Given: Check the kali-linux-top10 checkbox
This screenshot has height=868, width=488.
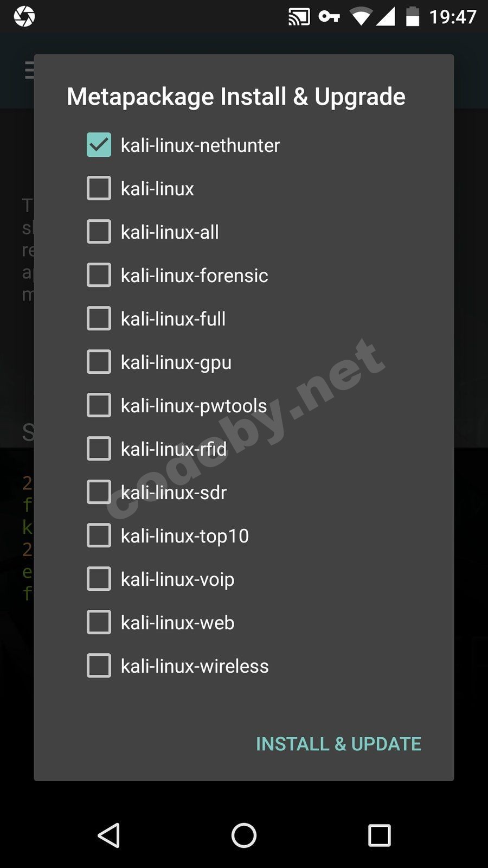Looking at the screenshot, I should pyautogui.click(x=99, y=535).
